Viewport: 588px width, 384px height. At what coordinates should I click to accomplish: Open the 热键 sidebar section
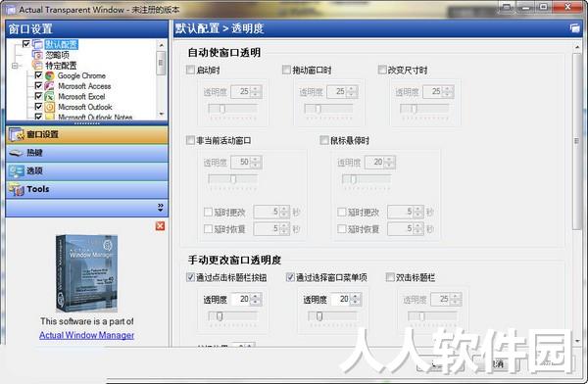(x=87, y=153)
